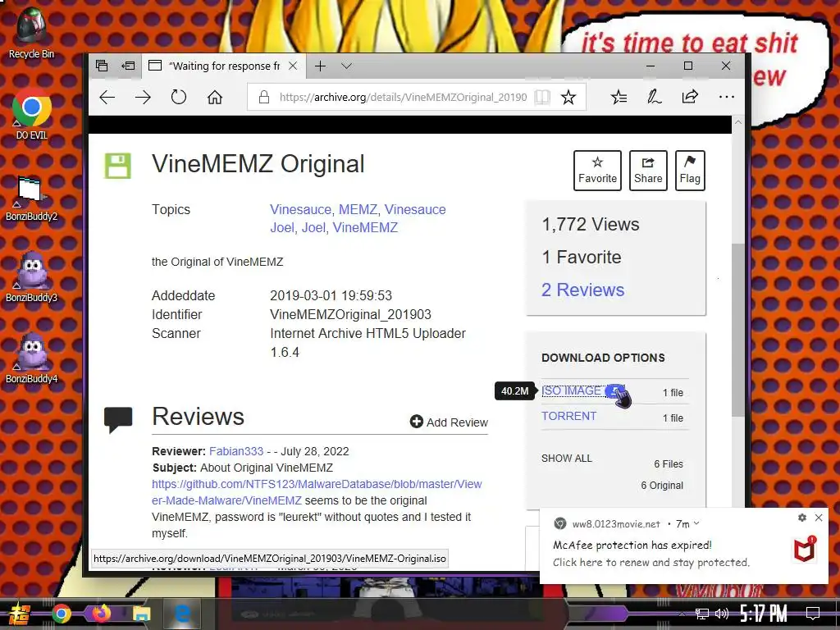Launch Firefox from the taskbar
This screenshot has width=840, height=630.
tap(101, 614)
